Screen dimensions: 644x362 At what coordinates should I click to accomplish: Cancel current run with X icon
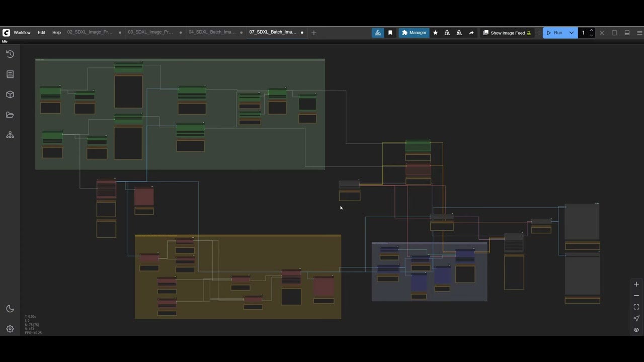[x=602, y=33]
